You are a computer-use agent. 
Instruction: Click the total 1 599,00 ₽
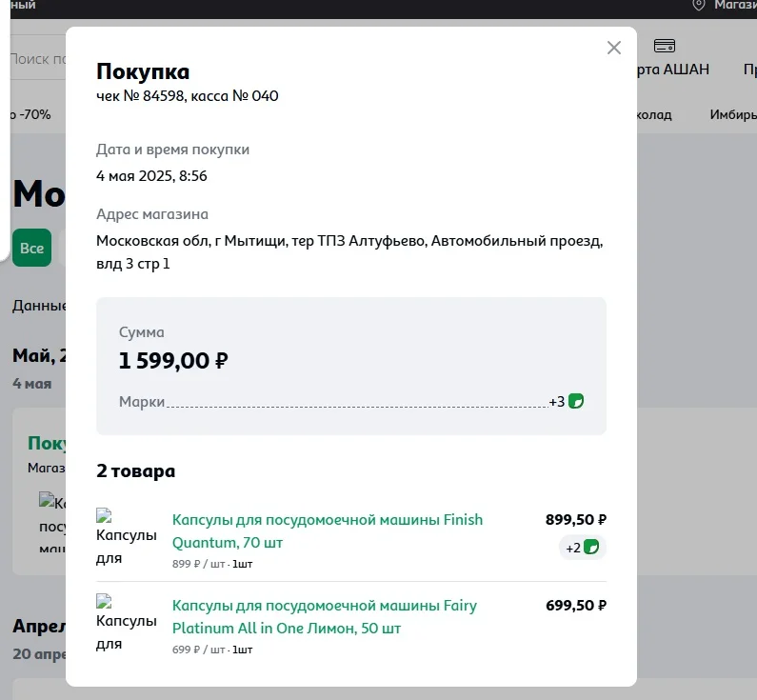pos(173,361)
